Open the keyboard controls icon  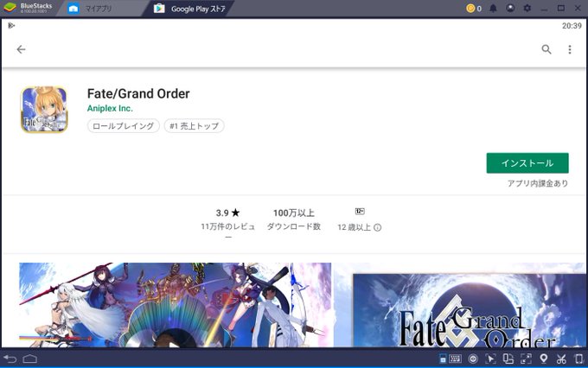pos(455,358)
